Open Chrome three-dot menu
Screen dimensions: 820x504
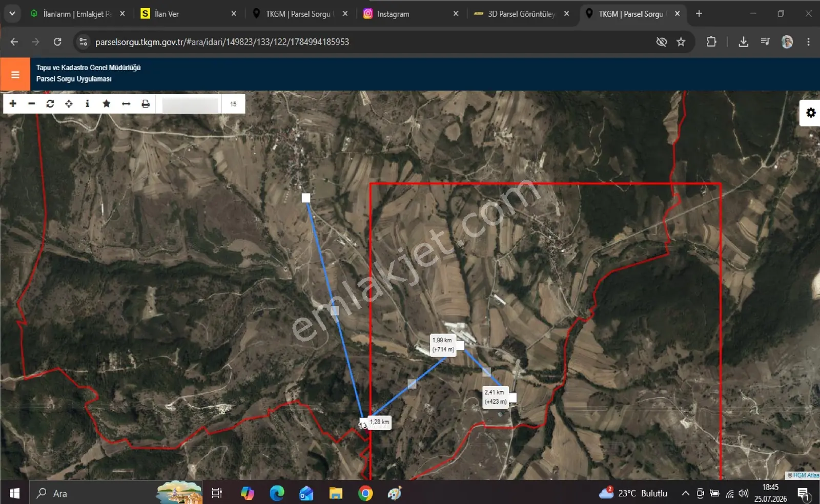coord(808,42)
